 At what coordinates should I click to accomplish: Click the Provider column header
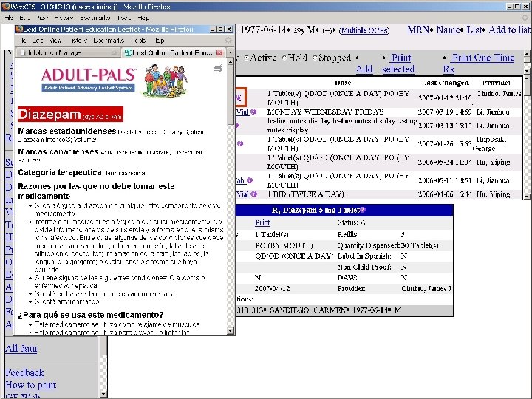(497, 83)
